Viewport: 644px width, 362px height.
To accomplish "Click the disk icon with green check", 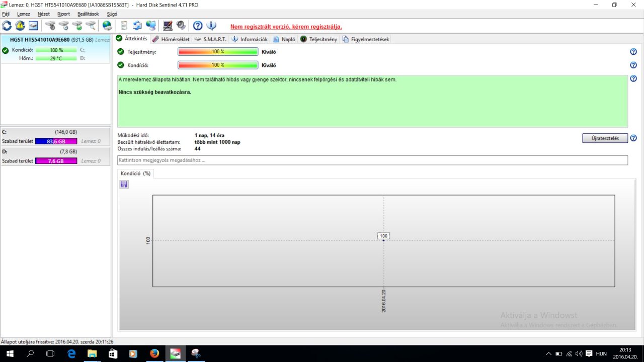I will (77, 26).
